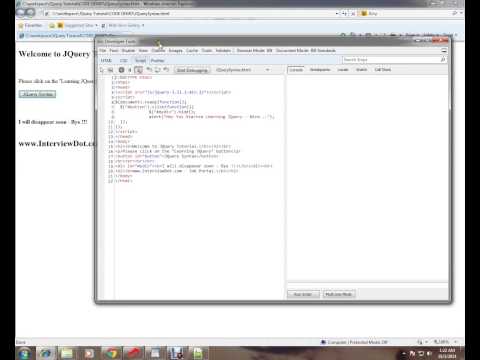Open File menu in Developer Tools
Screen dimensions: 480x360
tap(103, 51)
